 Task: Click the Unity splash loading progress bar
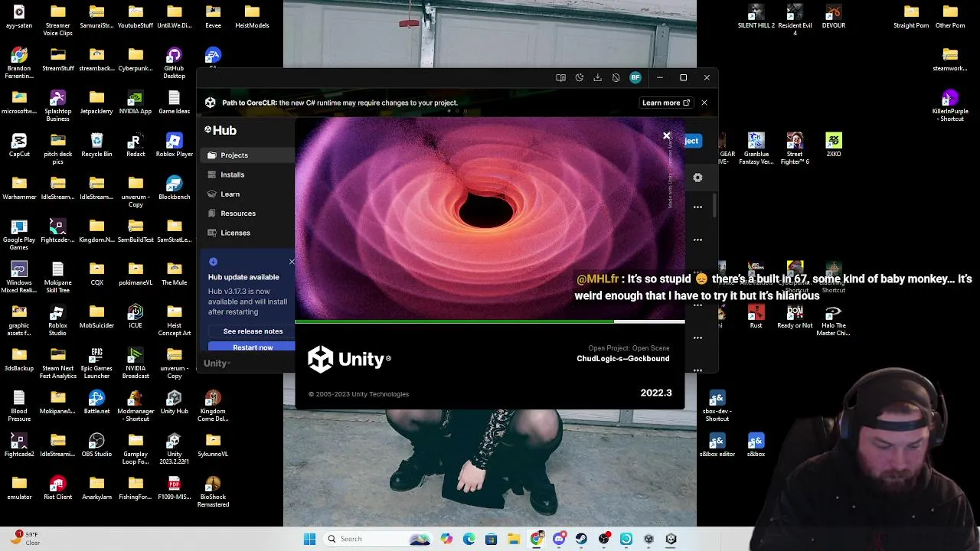point(490,321)
